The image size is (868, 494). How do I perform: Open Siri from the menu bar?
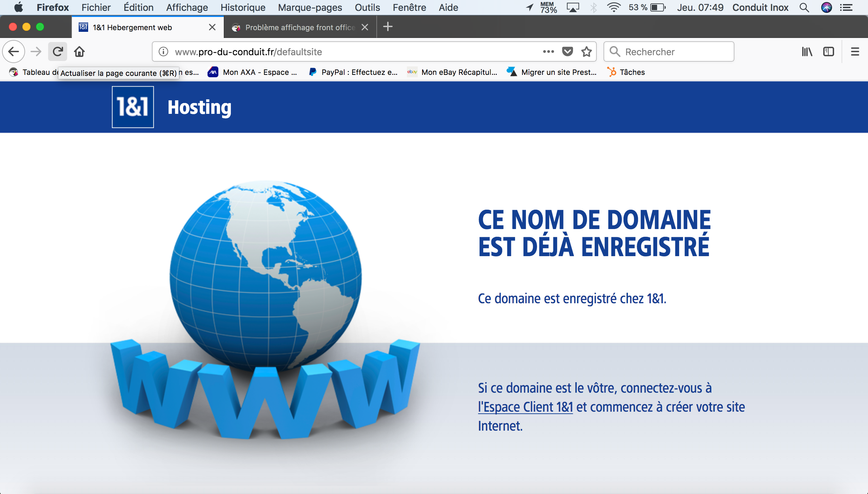(827, 7)
